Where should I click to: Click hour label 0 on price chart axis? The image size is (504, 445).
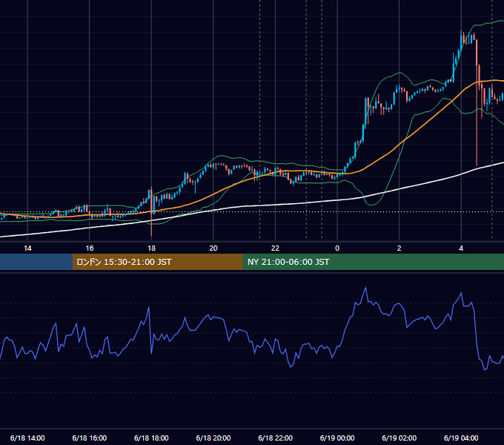(x=337, y=248)
